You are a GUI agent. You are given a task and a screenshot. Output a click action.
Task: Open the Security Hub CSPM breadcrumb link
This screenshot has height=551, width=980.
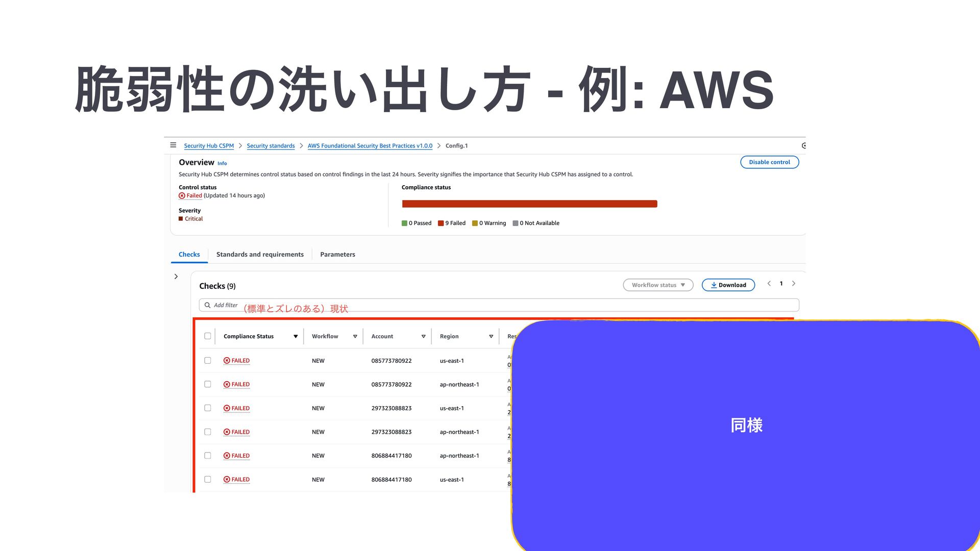(209, 146)
